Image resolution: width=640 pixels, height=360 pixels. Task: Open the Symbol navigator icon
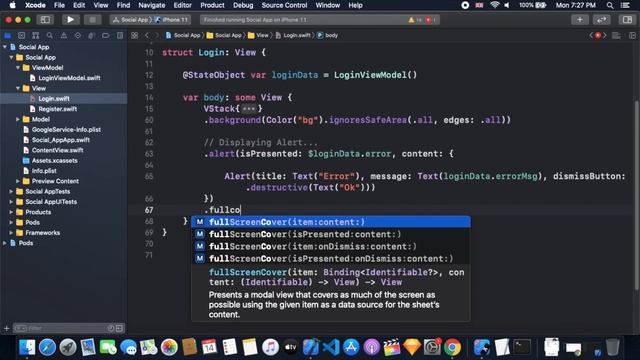pyautogui.click(x=36, y=36)
